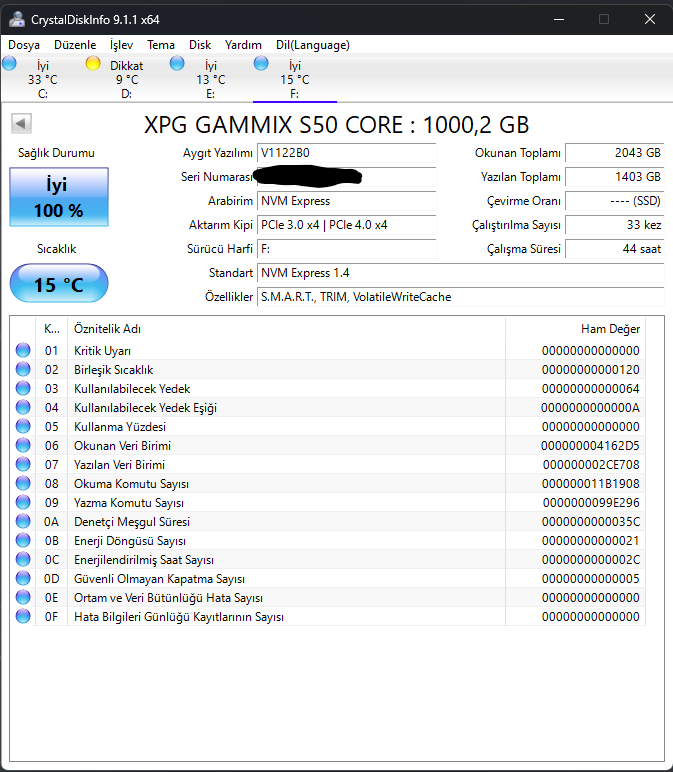Click the NVM Express interface field
673x772 pixels.
347,201
